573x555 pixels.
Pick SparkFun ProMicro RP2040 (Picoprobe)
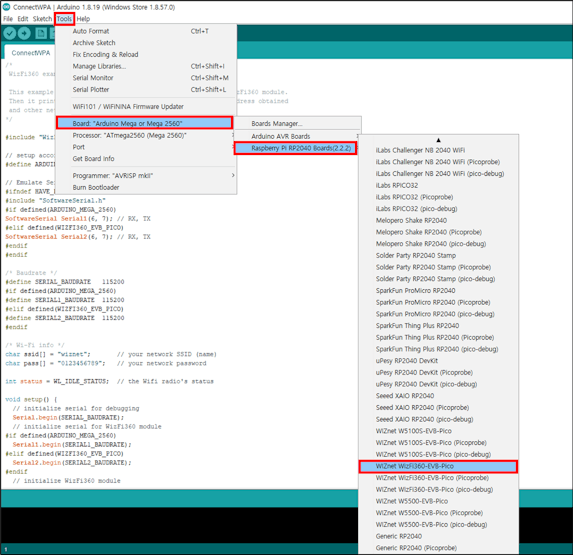[x=439, y=303]
